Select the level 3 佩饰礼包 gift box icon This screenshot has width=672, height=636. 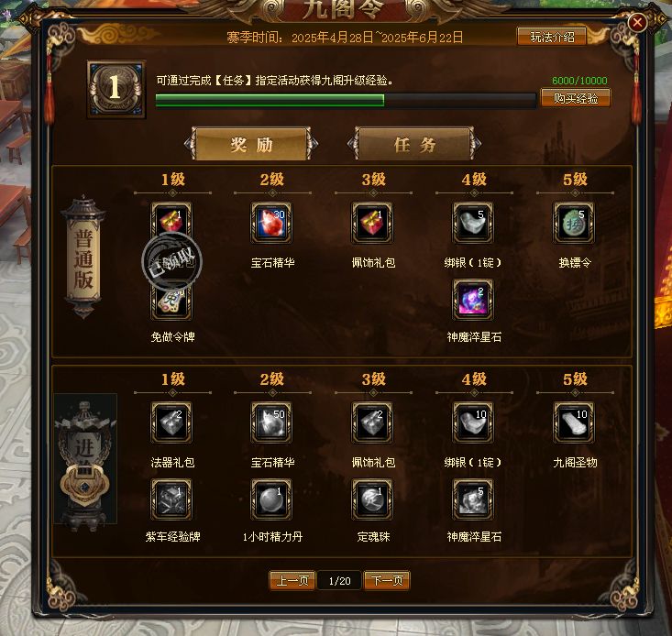click(372, 223)
